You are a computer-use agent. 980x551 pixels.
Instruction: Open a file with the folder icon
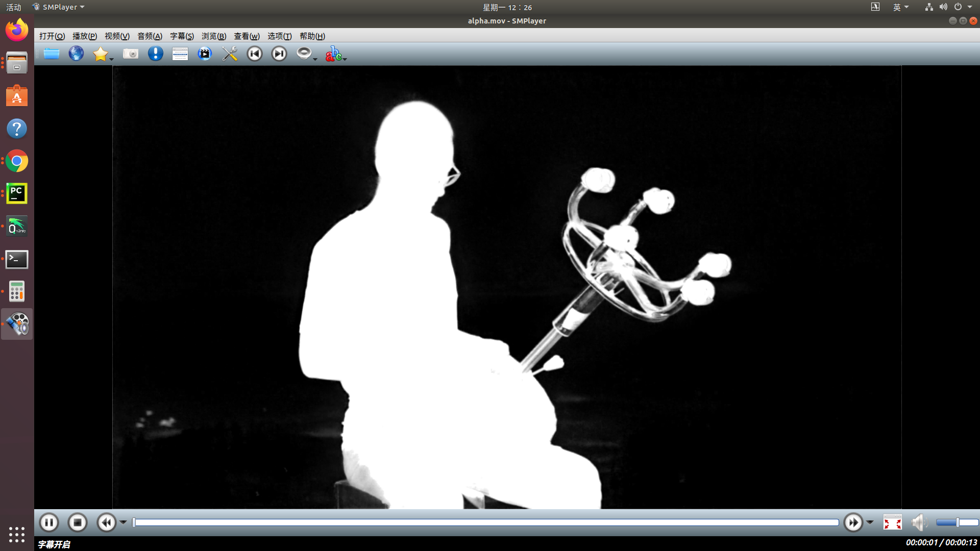click(52, 54)
